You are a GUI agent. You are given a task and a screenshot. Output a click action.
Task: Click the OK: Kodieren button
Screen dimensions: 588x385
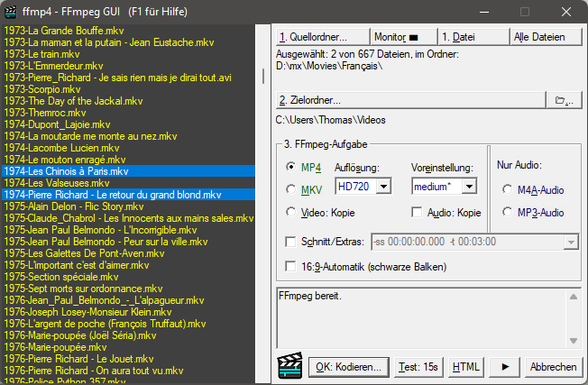350,367
